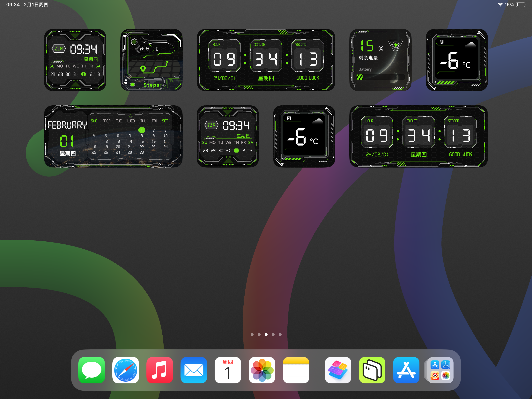Tap day 14 in the FEBRUARY calendar grid

(130, 141)
